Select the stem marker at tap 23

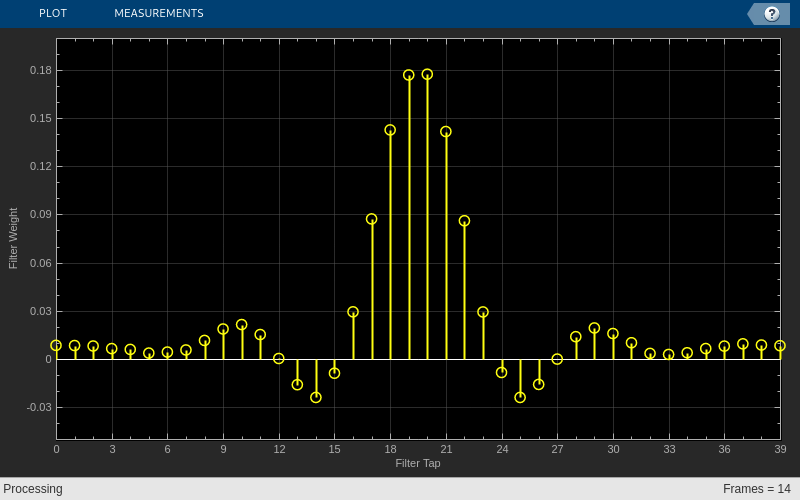(483, 312)
